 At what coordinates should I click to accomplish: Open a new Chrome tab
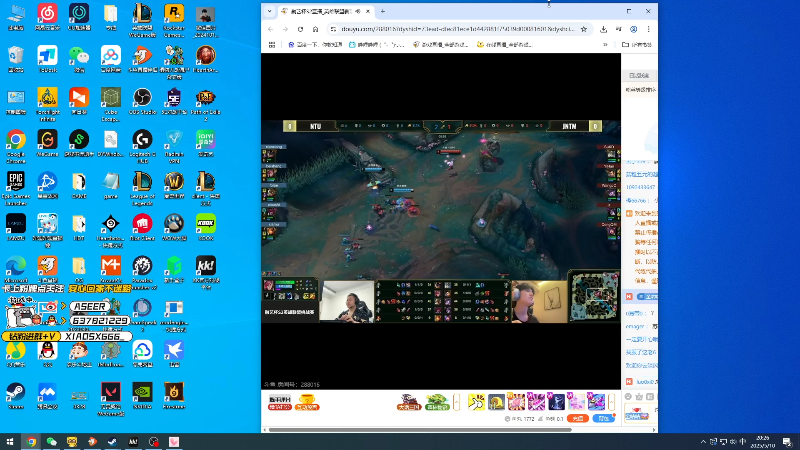383,11
